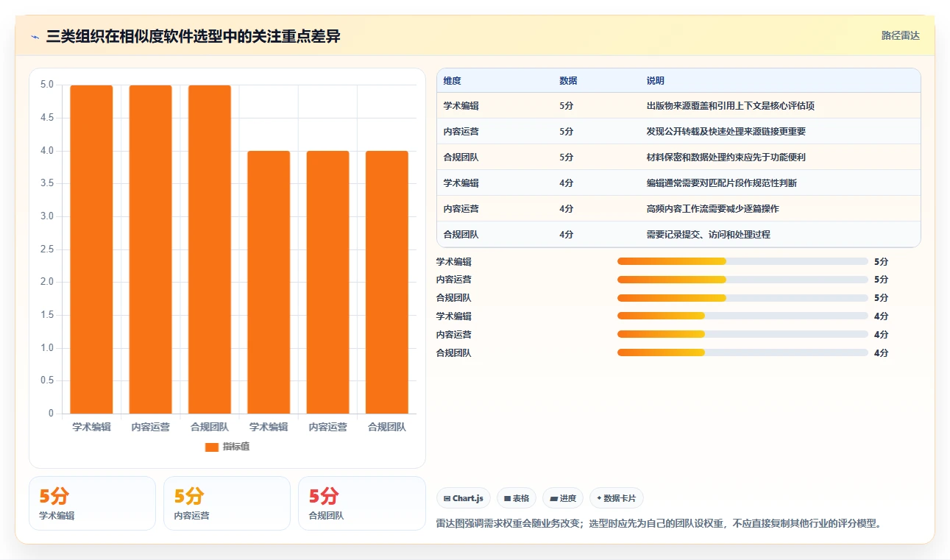Click the 维度 table column header
950x560 pixels.
[x=453, y=81]
